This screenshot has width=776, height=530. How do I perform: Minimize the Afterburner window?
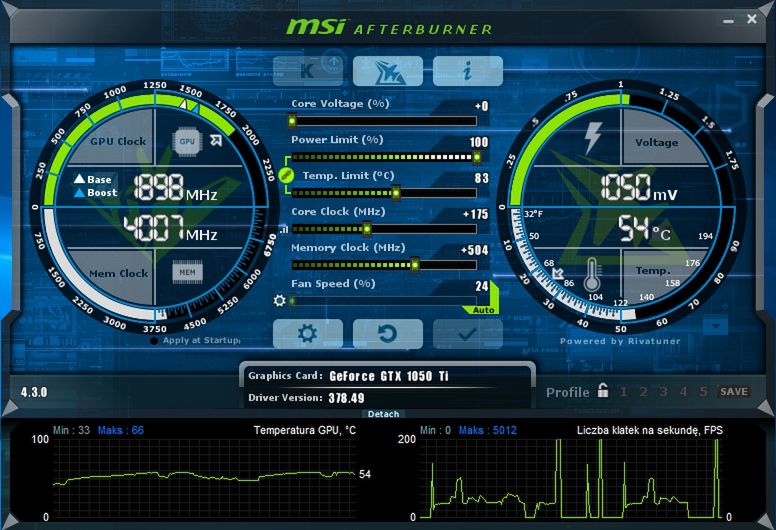coord(728,21)
